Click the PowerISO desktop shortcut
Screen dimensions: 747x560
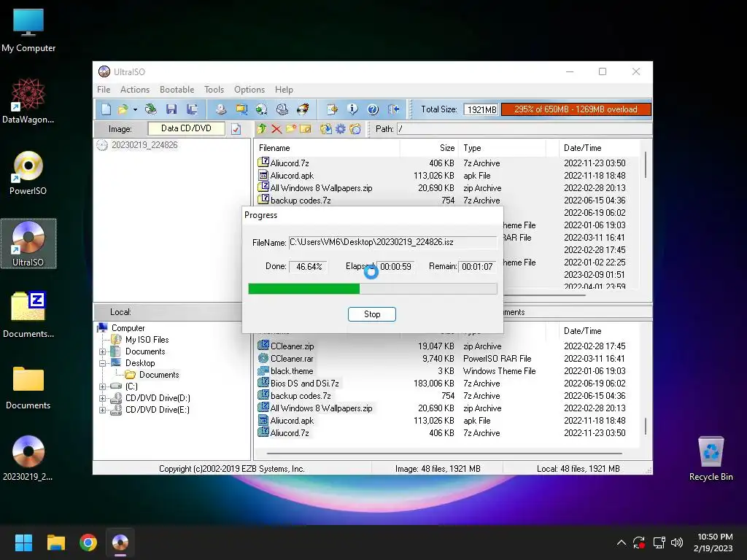28,173
